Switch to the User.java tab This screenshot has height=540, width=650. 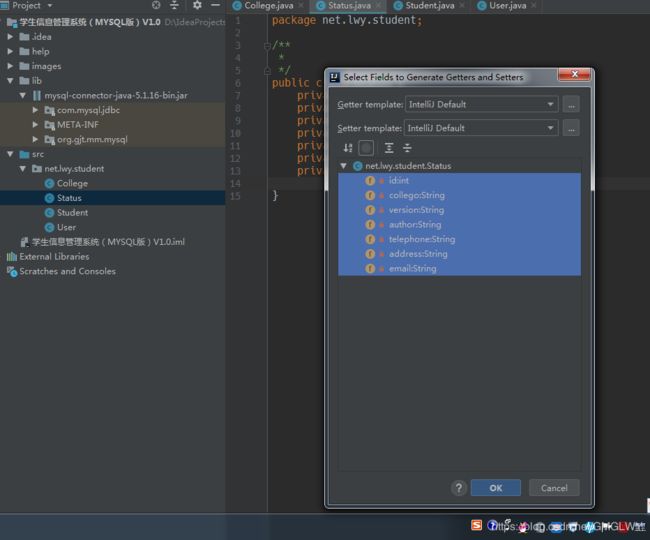(x=507, y=6)
